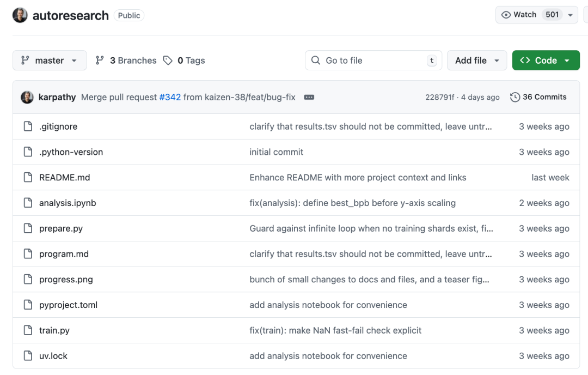Open the README.md file

tap(64, 178)
